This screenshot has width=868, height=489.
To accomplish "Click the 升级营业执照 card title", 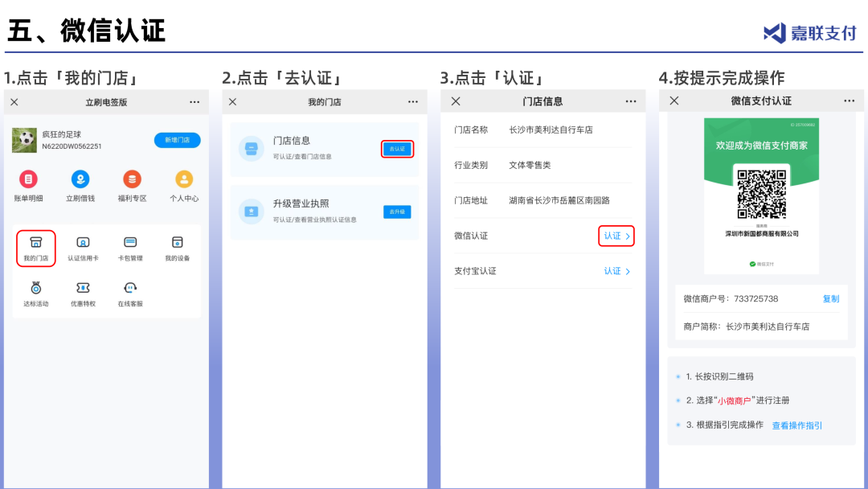I will click(301, 203).
